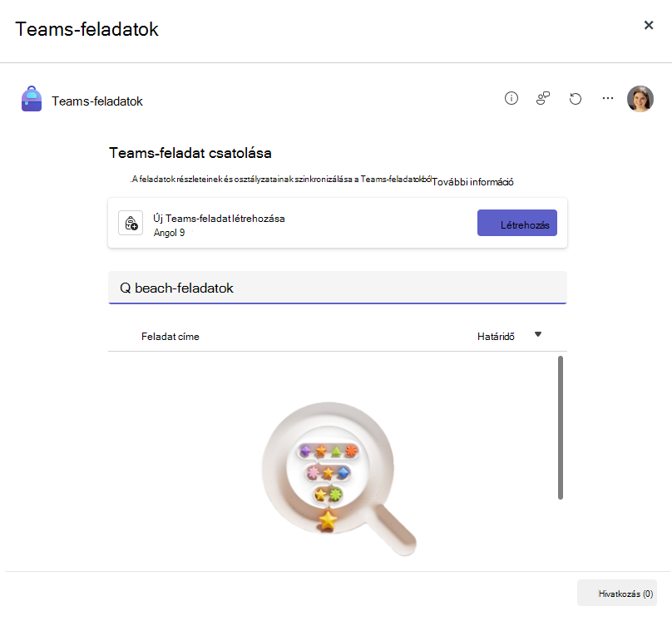Click the Angol 9 class name
Image resolution: width=672 pixels, height=621 pixels.
point(170,233)
